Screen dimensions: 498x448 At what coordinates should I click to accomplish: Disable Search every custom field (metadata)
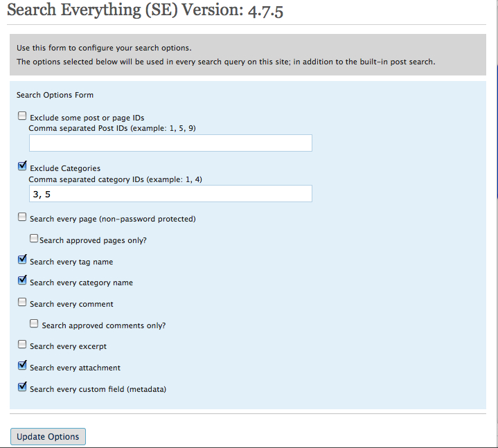click(x=22, y=387)
